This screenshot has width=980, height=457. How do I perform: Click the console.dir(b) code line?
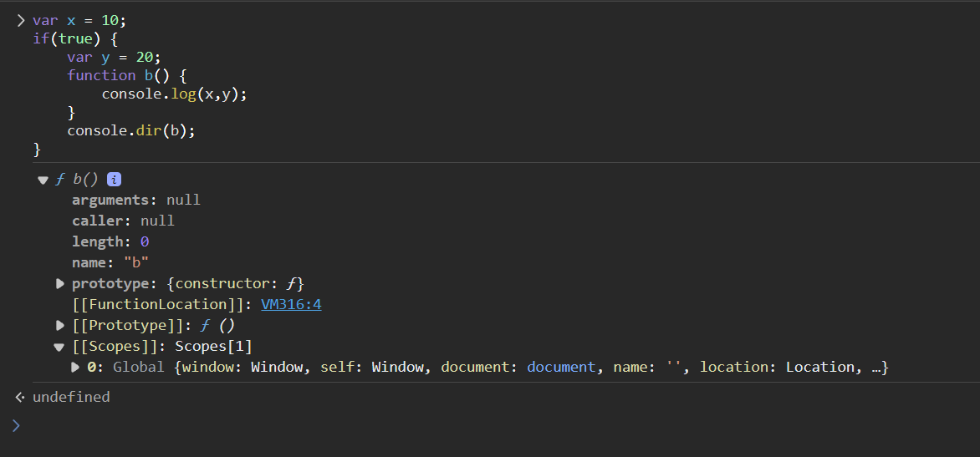130,131
